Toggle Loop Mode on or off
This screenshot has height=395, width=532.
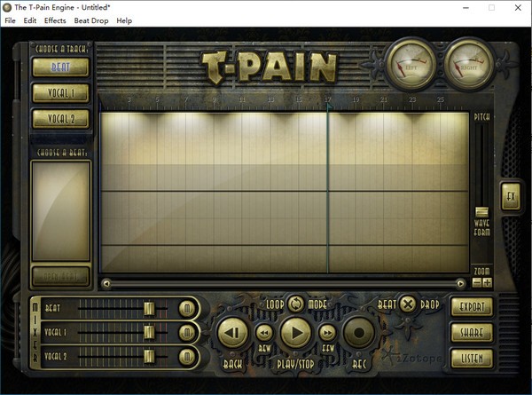(x=295, y=304)
